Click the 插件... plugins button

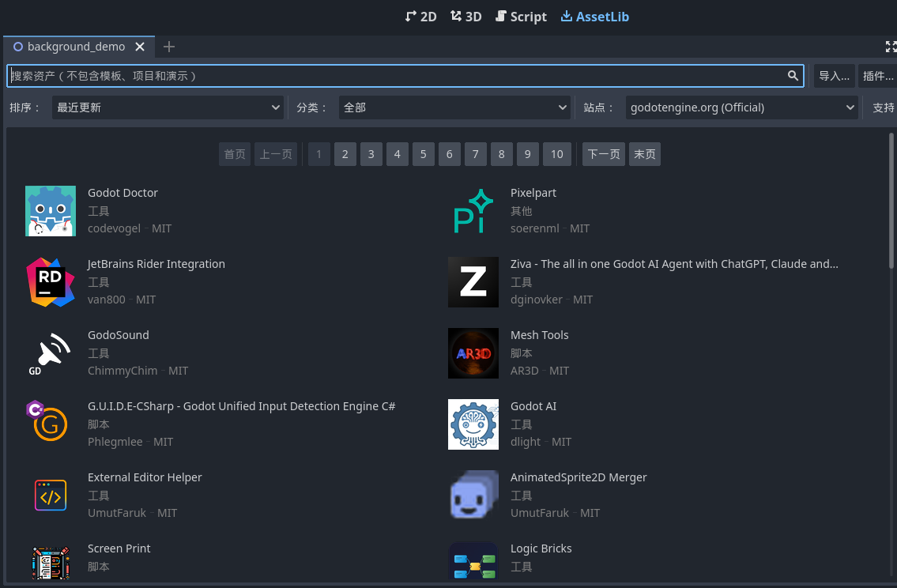point(878,76)
